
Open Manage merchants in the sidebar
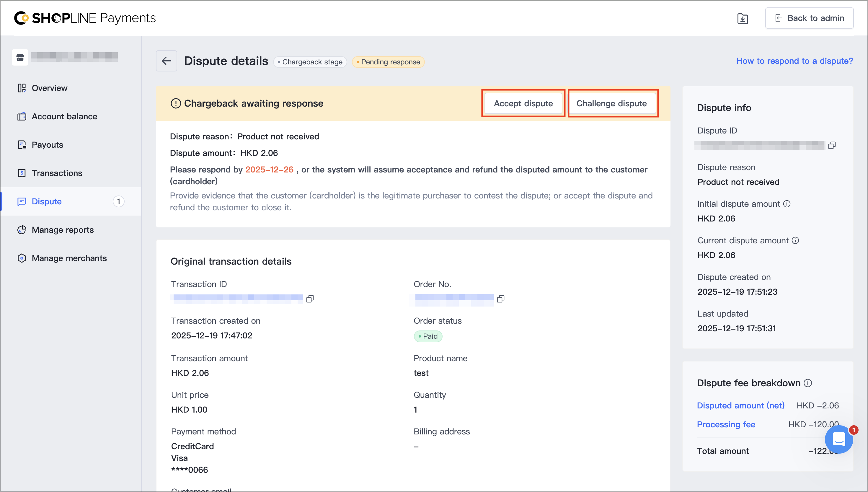tap(71, 258)
